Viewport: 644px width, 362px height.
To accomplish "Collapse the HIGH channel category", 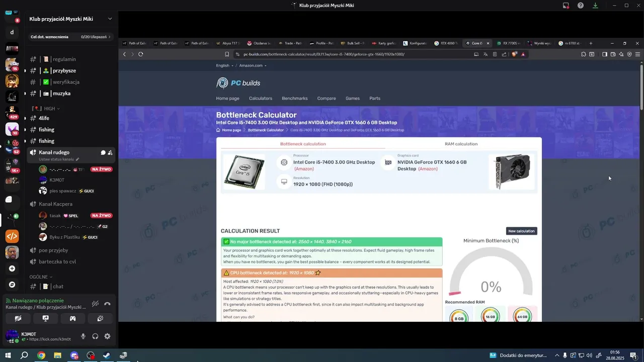I will pos(49,109).
